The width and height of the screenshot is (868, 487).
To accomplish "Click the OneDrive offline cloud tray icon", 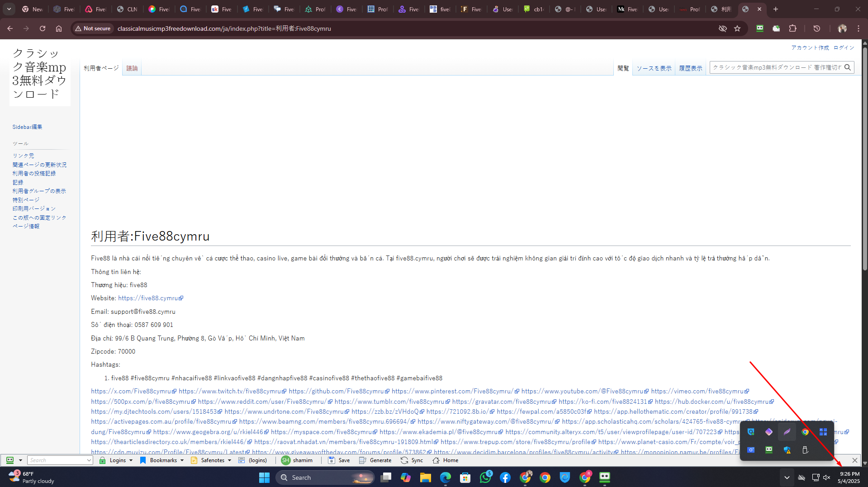I will (802, 478).
